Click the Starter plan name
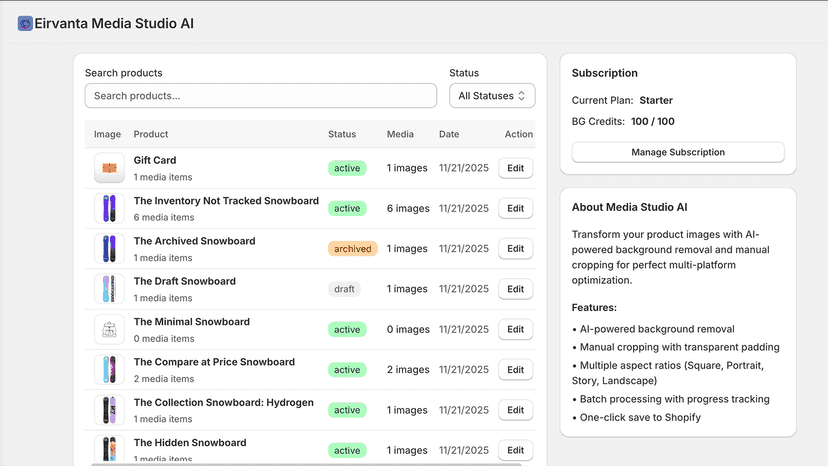 656,100
